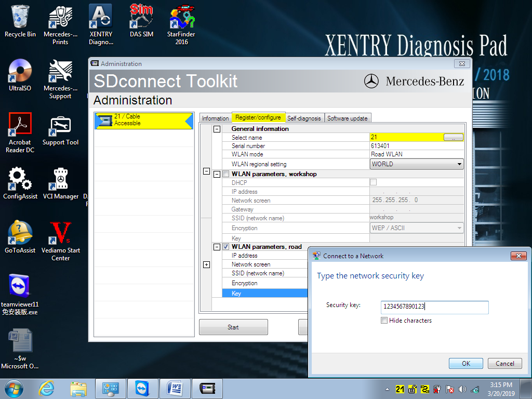Viewport: 532px width, 399px height.
Task: Open the WEP / ASCII encryption dropdown
Action: [x=417, y=228]
